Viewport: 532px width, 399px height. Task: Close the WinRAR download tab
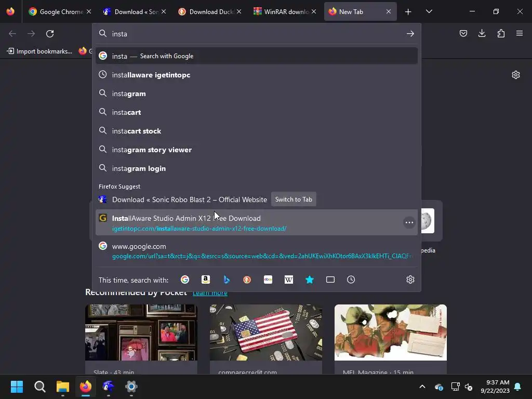click(314, 11)
